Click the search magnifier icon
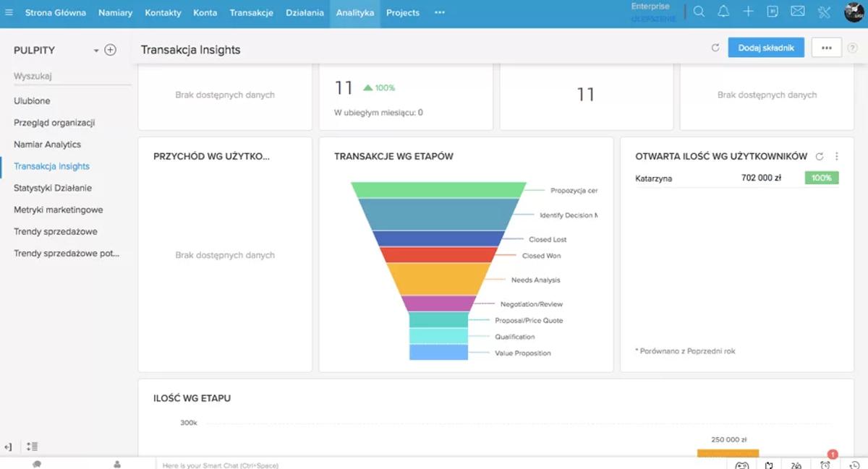The image size is (868, 469). [699, 12]
